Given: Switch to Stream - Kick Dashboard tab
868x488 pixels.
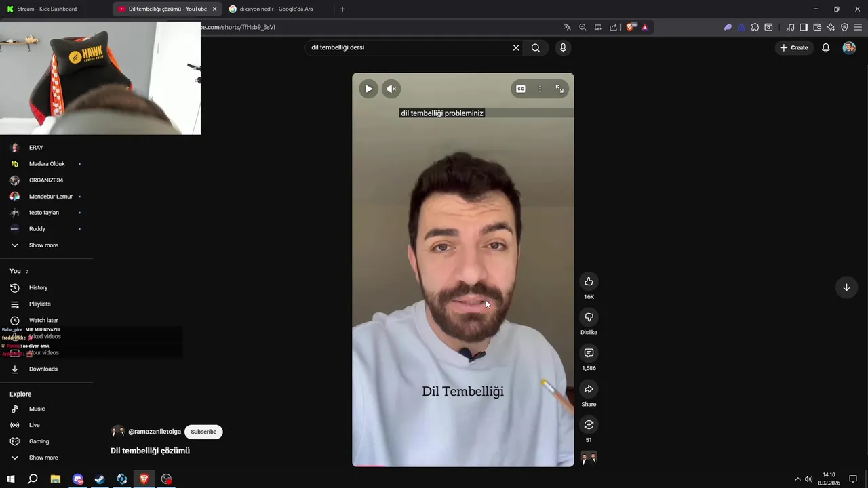Looking at the screenshot, I should [54, 9].
